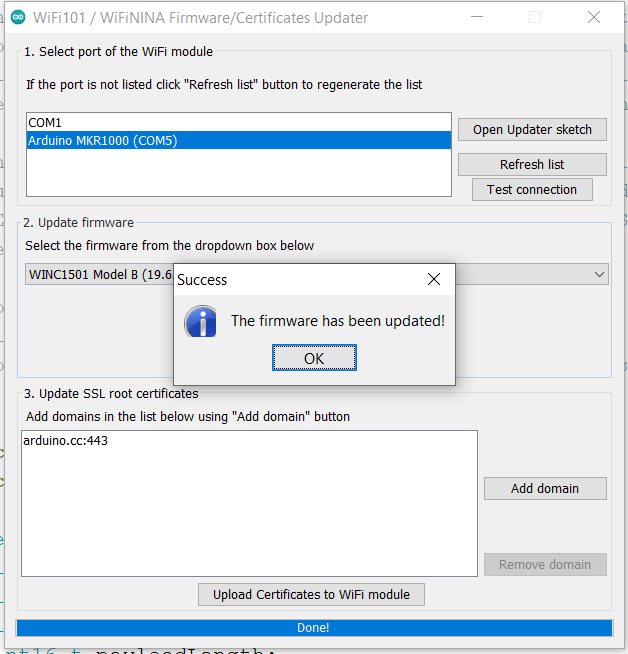The width and height of the screenshot is (628, 654).
Task: Click the blue info icon in Success dialog
Action: click(201, 321)
